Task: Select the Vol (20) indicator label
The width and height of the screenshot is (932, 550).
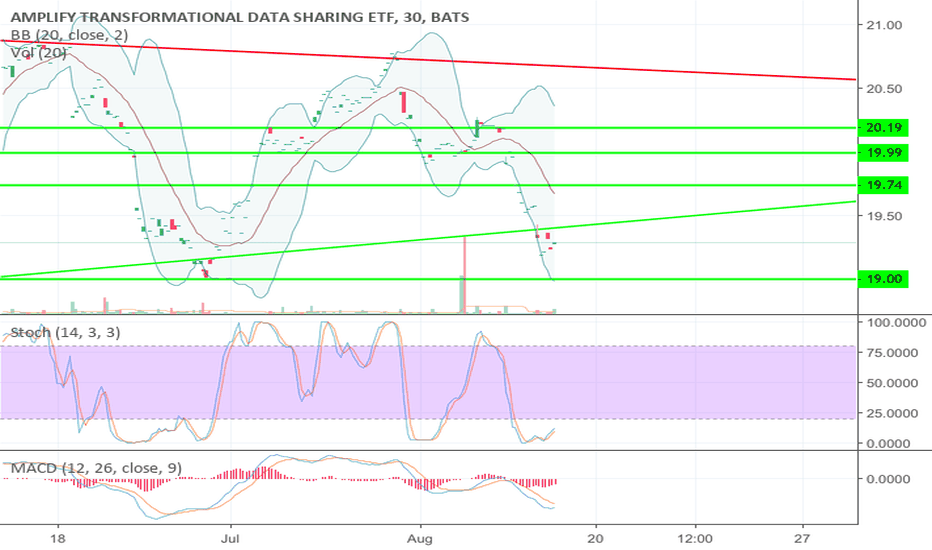Action: pyautogui.click(x=39, y=53)
